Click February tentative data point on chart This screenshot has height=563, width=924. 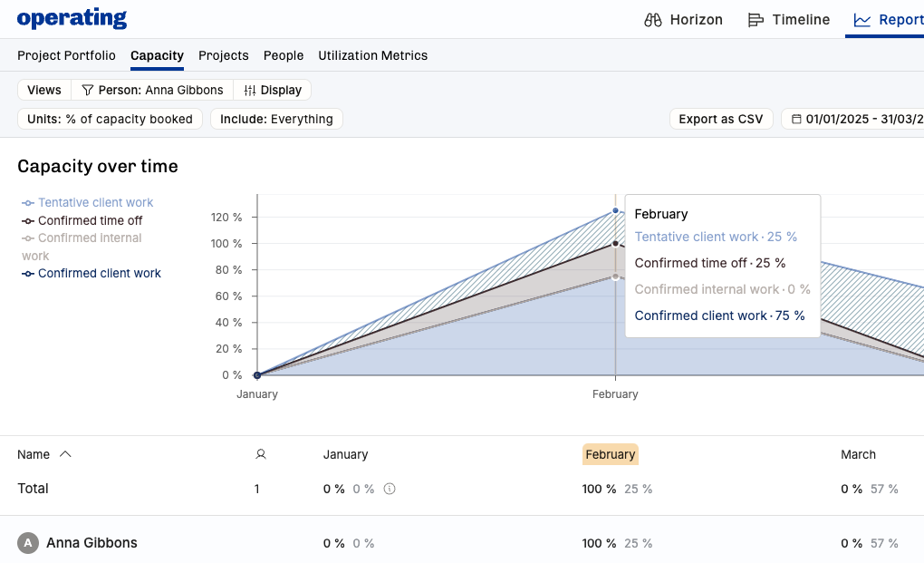615,210
